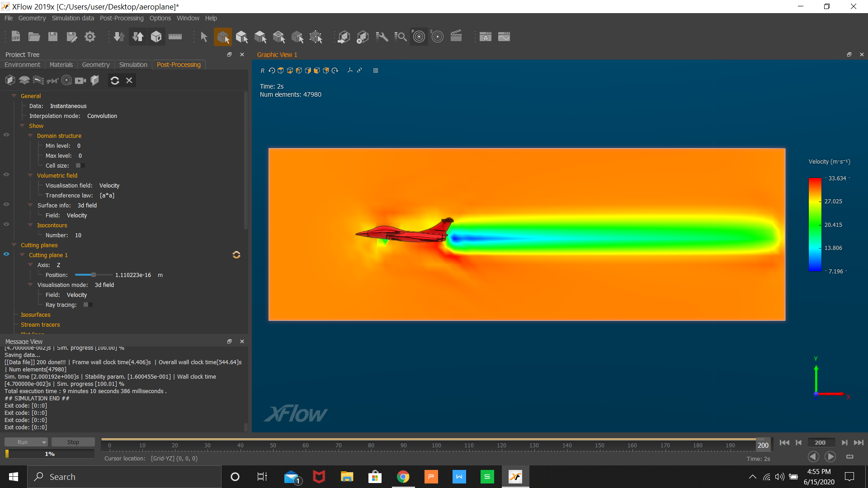Image resolution: width=868 pixels, height=488 pixels.
Task: Collapse the Cutting planes section
Action: coord(14,245)
